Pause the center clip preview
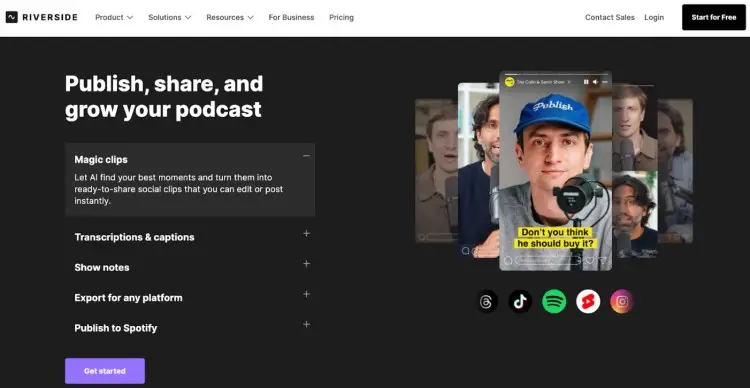Image resolution: width=750 pixels, height=388 pixels. click(586, 82)
